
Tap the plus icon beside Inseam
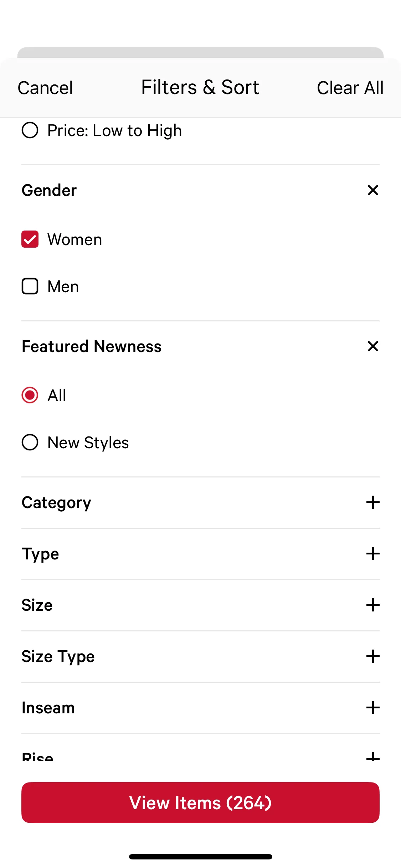373,708
